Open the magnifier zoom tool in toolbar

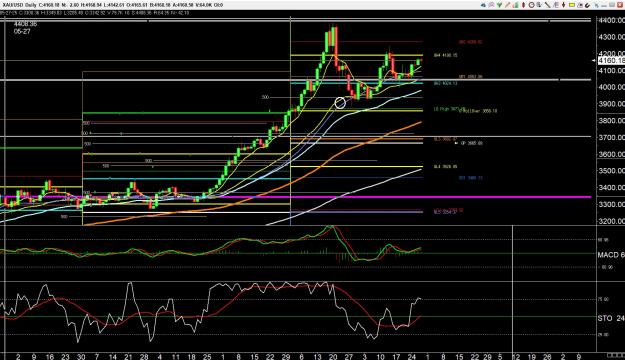pos(491,5)
